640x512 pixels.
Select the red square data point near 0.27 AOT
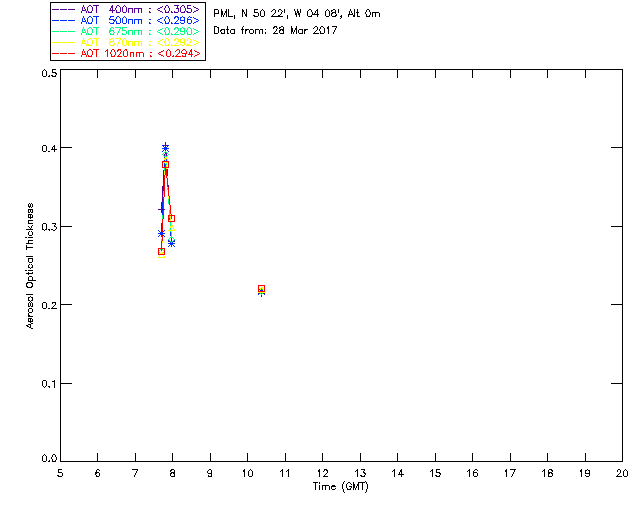161,252
